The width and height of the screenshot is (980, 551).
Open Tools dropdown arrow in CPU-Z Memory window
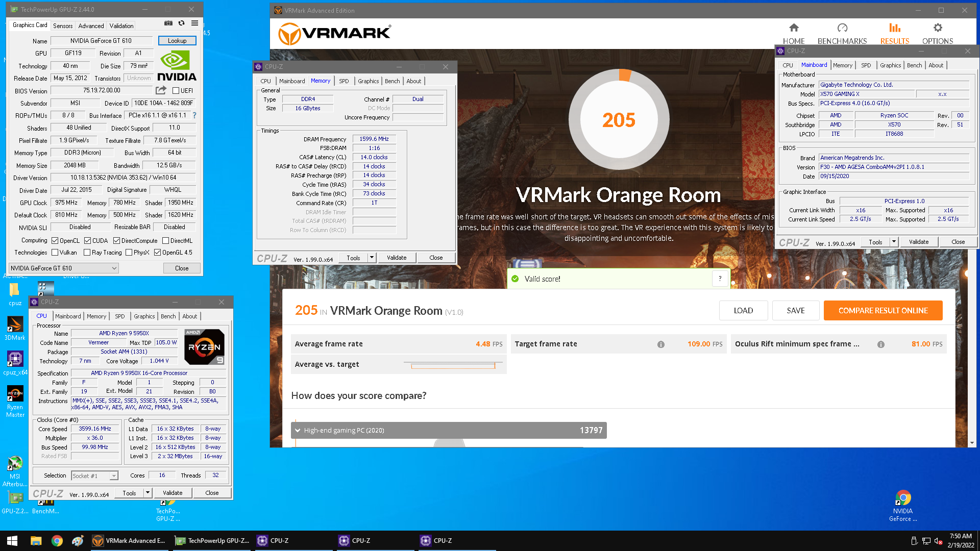click(372, 258)
